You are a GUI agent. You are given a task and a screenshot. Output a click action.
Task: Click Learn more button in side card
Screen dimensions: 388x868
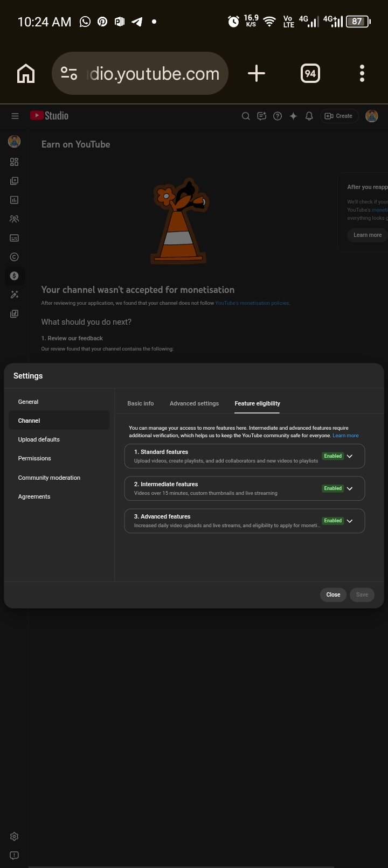click(x=368, y=235)
